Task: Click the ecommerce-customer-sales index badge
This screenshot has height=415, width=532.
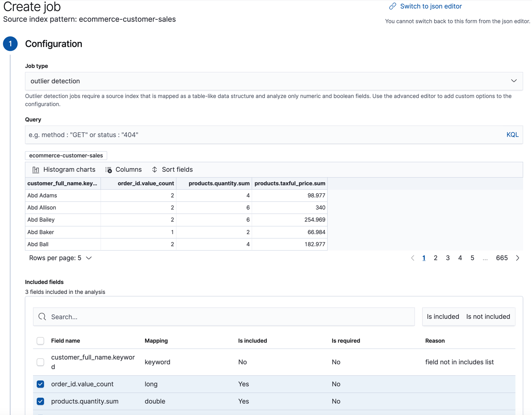Action: [x=66, y=156]
